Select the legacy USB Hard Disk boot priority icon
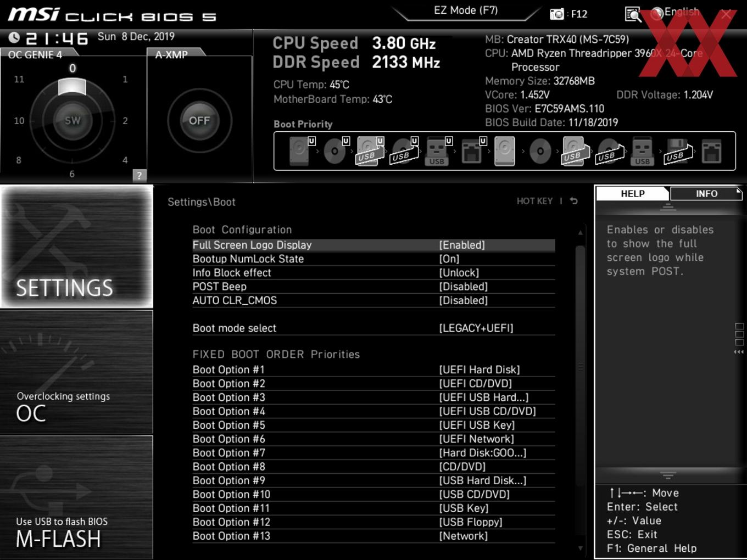Viewport: 747px width, 560px height. tap(575, 150)
